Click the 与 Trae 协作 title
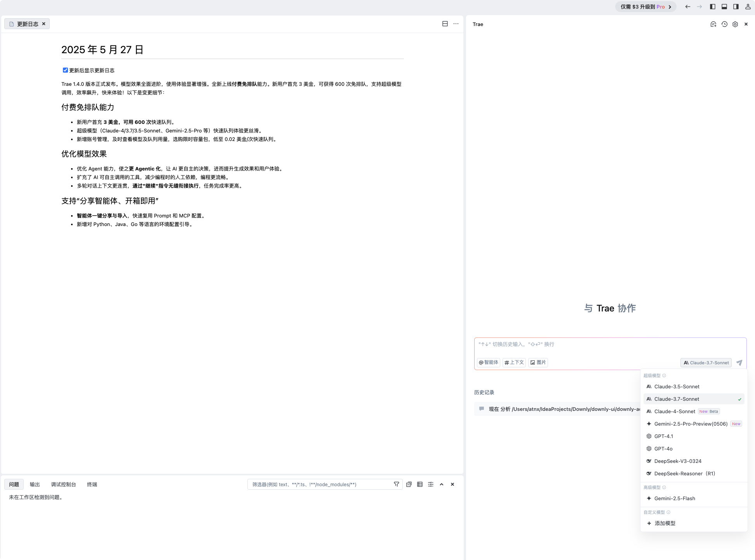 [x=610, y=308]
